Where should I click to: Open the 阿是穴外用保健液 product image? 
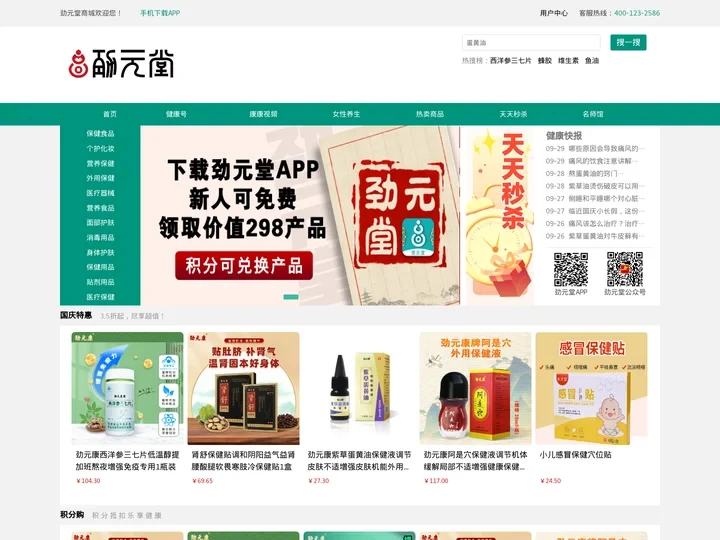pos(475,388)
